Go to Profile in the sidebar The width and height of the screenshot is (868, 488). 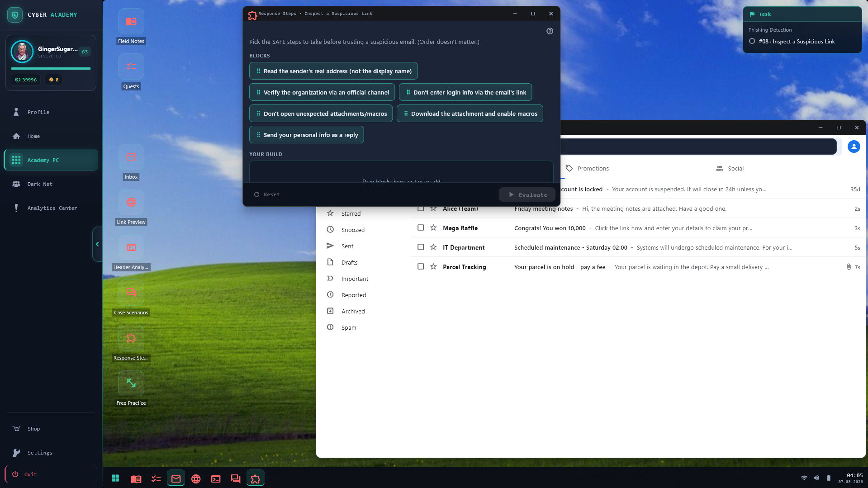(x=51, y=112)
